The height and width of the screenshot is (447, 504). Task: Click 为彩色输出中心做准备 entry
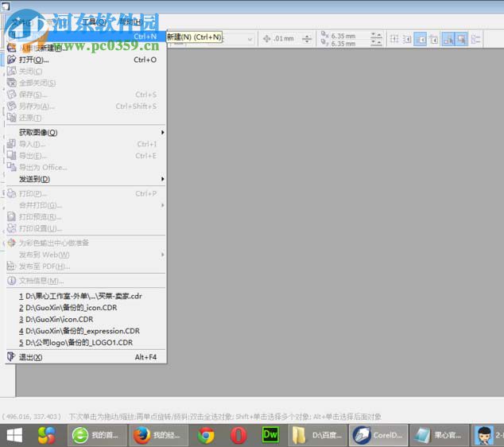click(x=86, y=243)
